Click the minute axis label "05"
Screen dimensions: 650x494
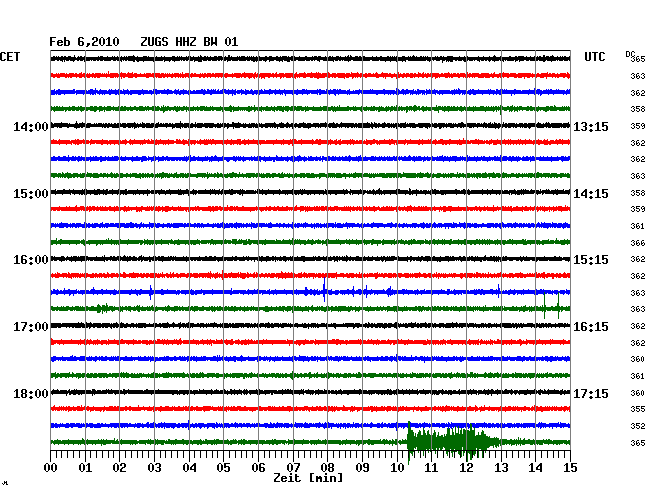click(x=223, y=467)
